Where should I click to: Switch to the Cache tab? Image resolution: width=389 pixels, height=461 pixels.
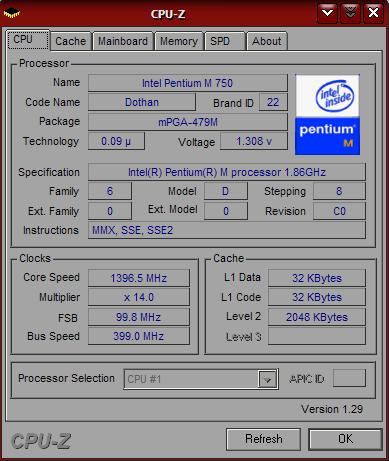71,41
